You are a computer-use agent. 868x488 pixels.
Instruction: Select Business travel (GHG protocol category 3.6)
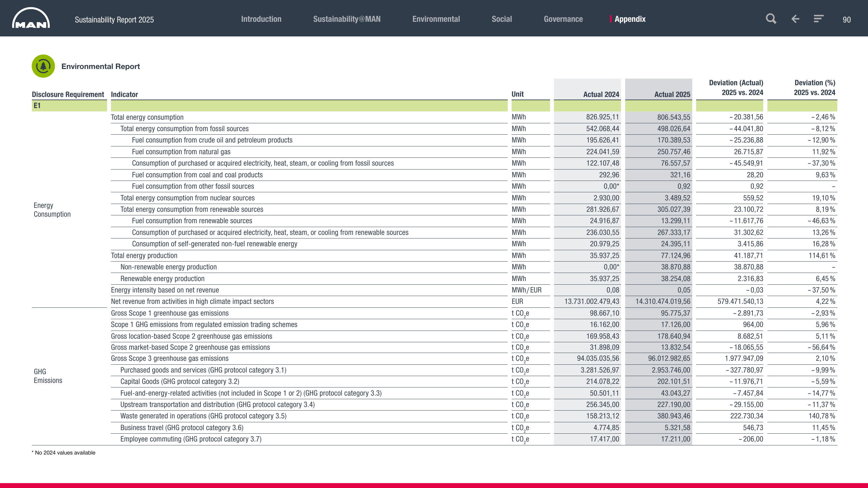(182, 428)
